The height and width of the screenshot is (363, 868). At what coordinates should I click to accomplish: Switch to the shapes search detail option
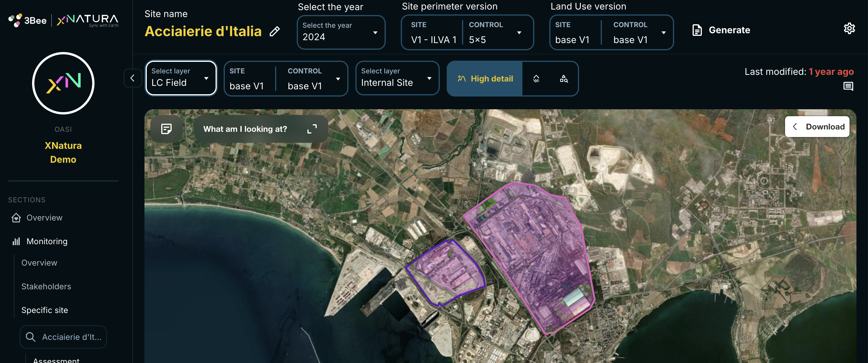coord(563,79)
